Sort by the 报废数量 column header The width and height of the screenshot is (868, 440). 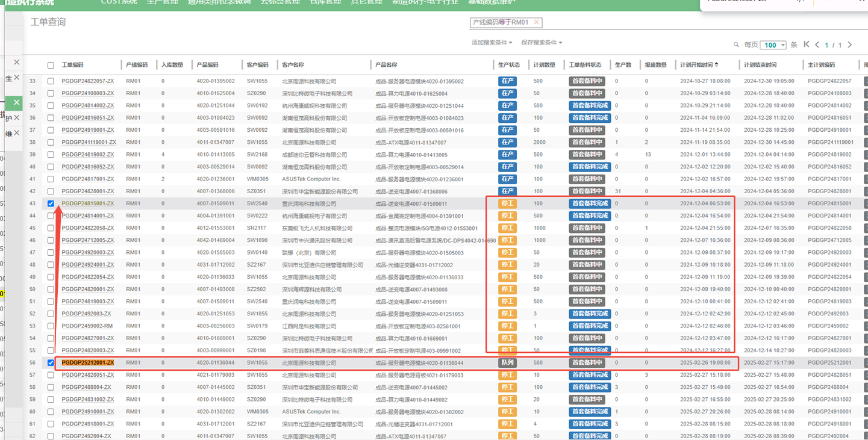pos(656,65)
